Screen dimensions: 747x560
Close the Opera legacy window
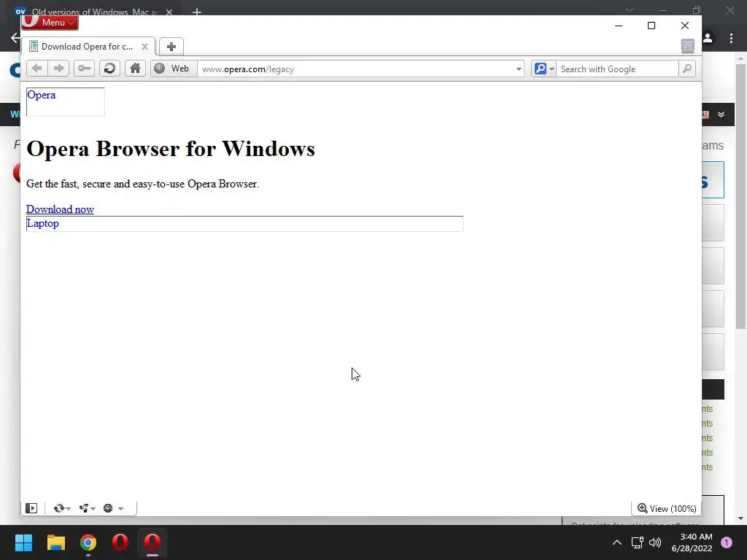(x=684, y=26)
